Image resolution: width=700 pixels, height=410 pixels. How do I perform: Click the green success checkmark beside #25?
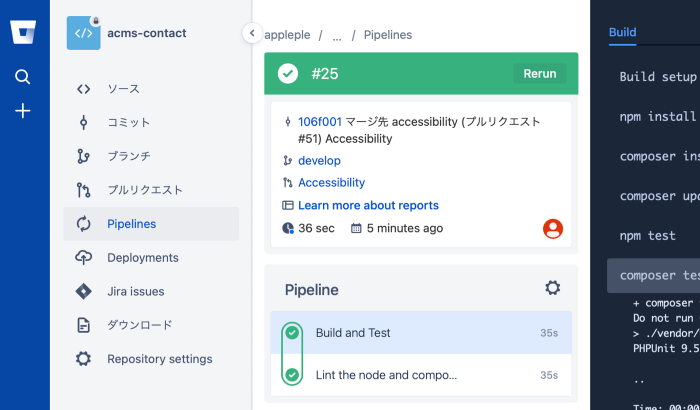coord(288,73)
